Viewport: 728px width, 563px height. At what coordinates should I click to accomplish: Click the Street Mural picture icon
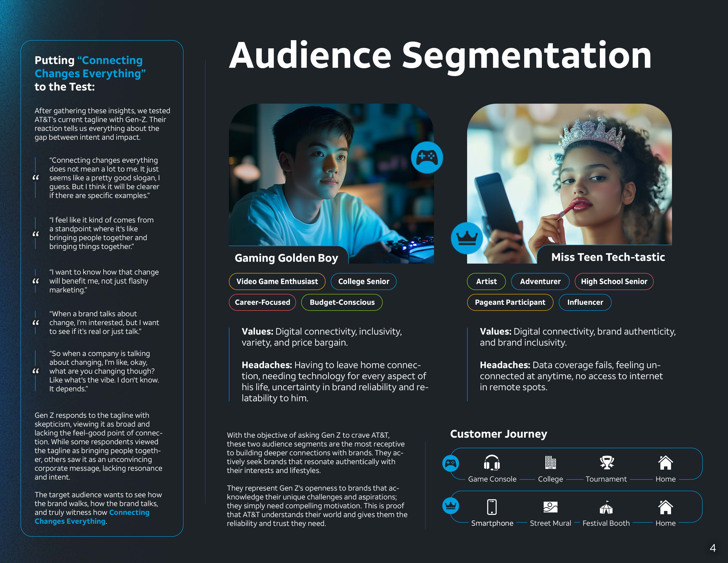point(550,507)
